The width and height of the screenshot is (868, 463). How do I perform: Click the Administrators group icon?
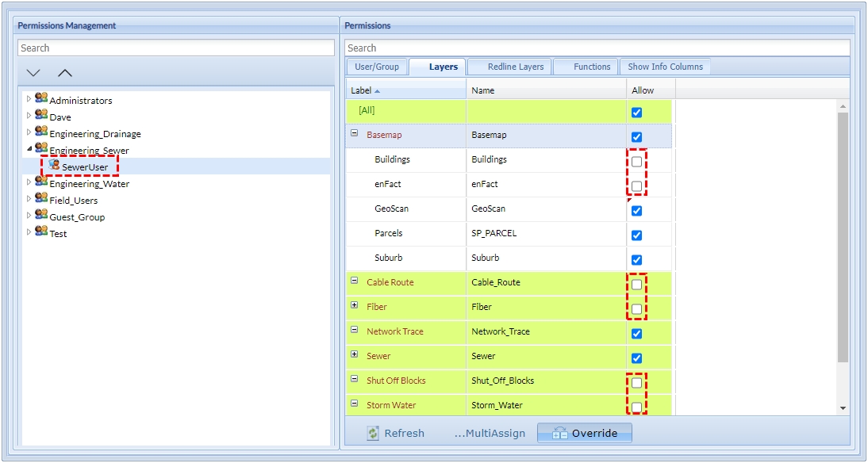[x=41, y=100]
